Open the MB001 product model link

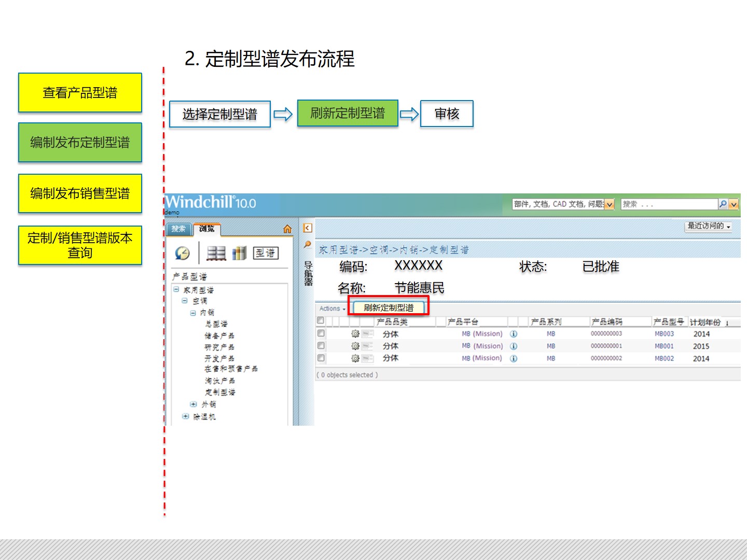(664, 346)
